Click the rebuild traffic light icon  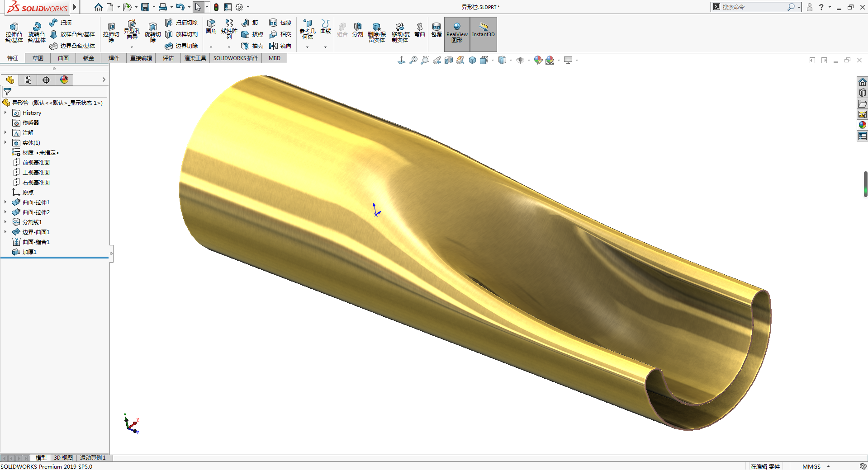[x=216, y=7]
